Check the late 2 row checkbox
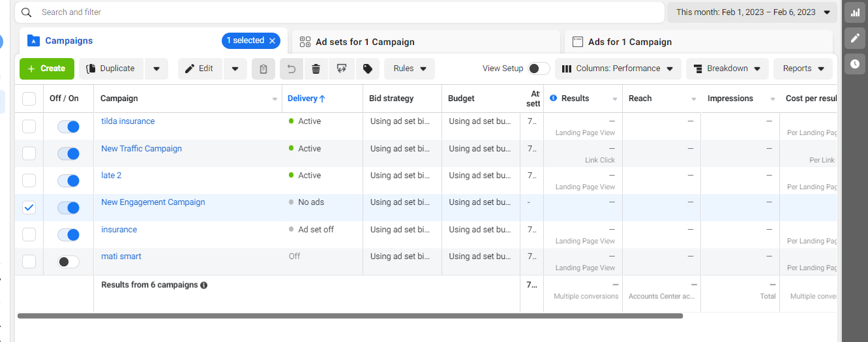The width and height of the screenshot is (868, 342). (x=29, y=181)
